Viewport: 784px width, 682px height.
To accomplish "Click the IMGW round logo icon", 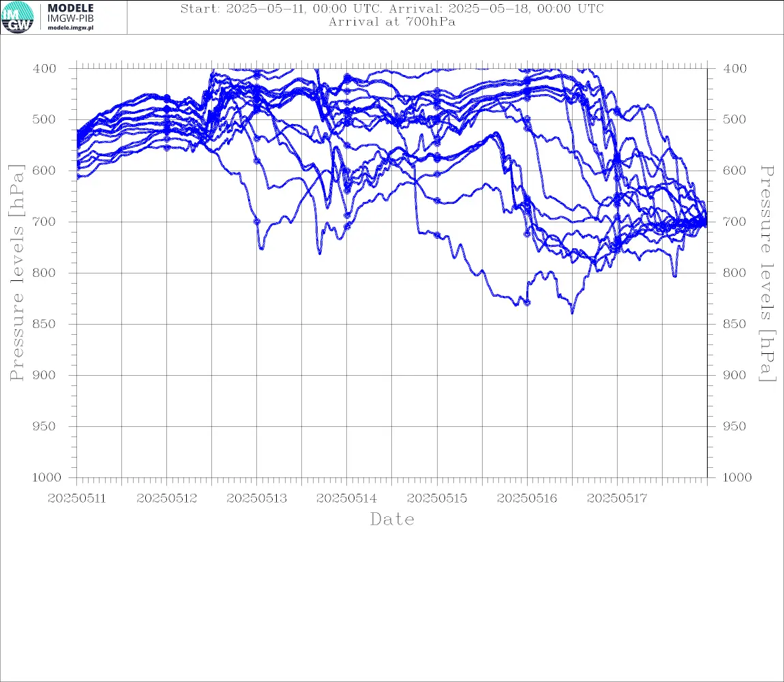I will point(18,18).
